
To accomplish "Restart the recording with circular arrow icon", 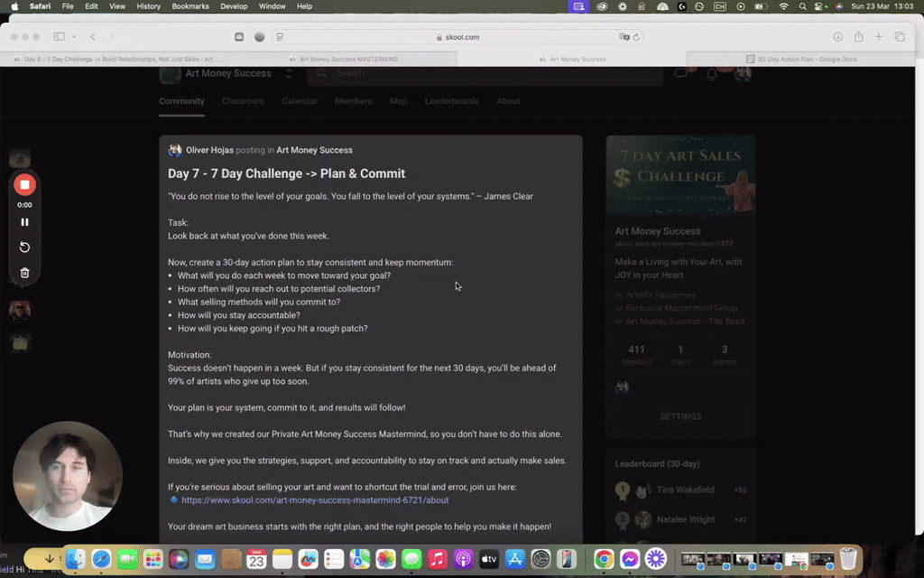I will coord(24,247).
